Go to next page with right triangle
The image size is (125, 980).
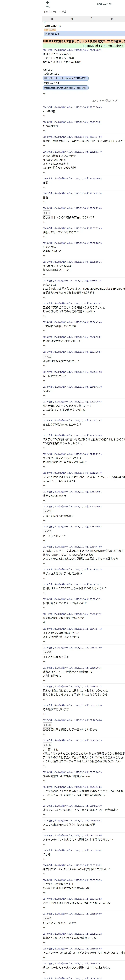(x=112, y=19)
